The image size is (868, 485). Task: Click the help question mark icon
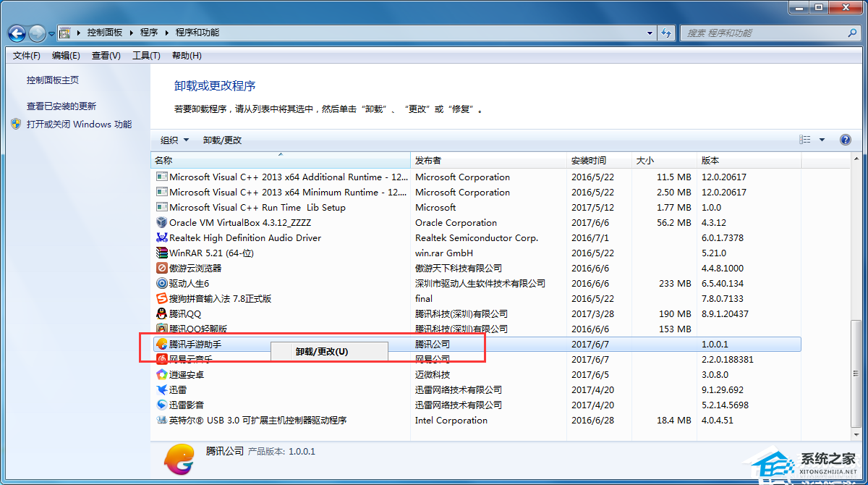tap(845, 140)
